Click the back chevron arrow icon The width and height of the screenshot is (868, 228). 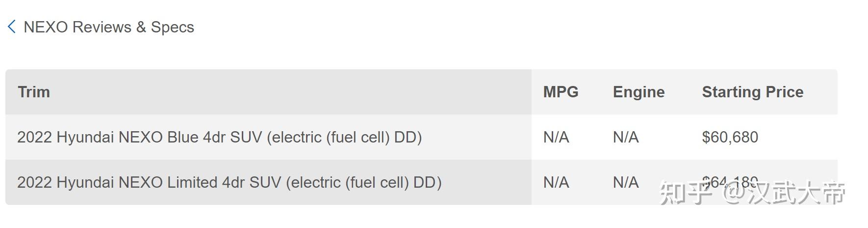pos(12,27)
